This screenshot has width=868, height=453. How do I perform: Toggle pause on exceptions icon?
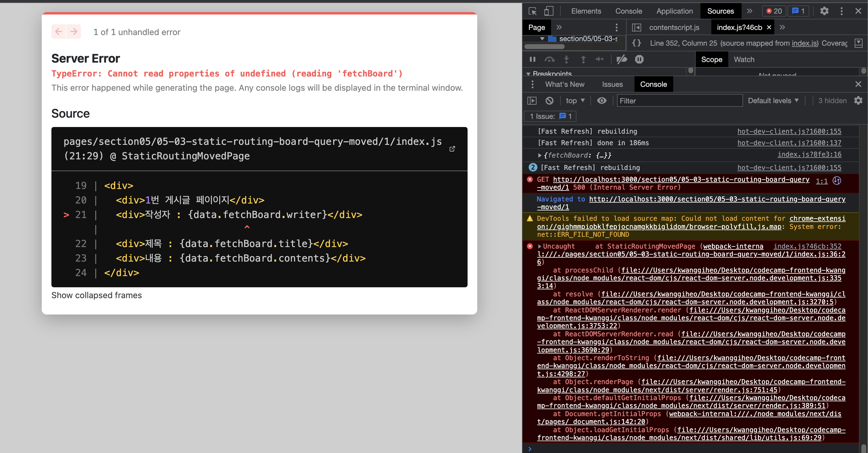(639, 60)
